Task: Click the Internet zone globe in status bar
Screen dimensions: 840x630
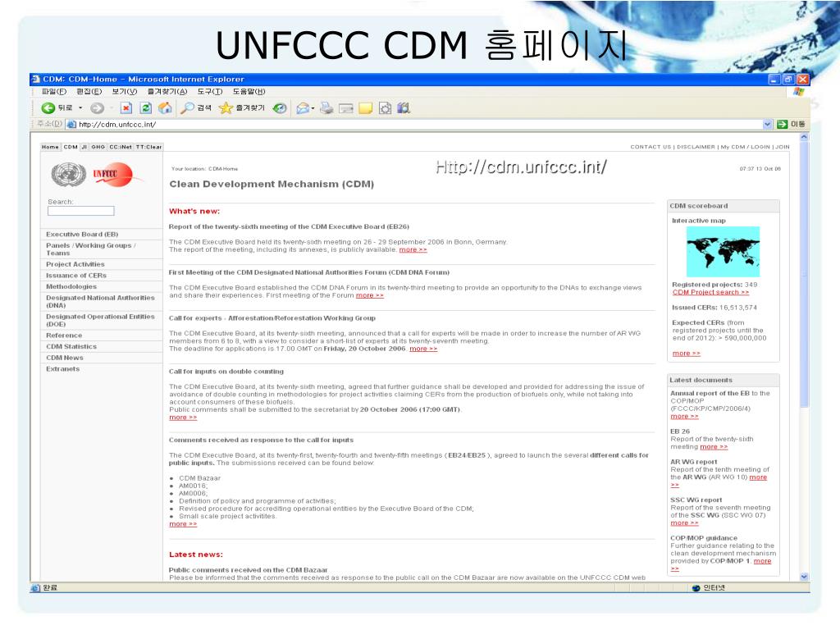Action: [696, 587]
